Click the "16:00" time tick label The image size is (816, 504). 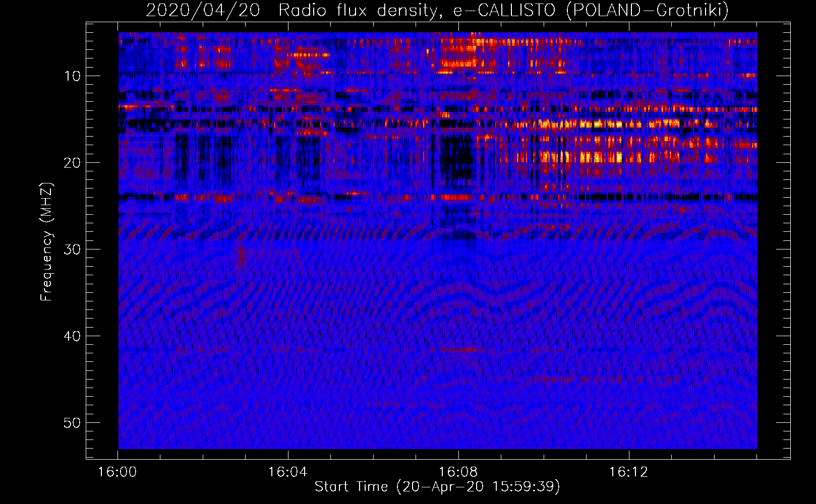pyautogui.click(x=118, y=472)
